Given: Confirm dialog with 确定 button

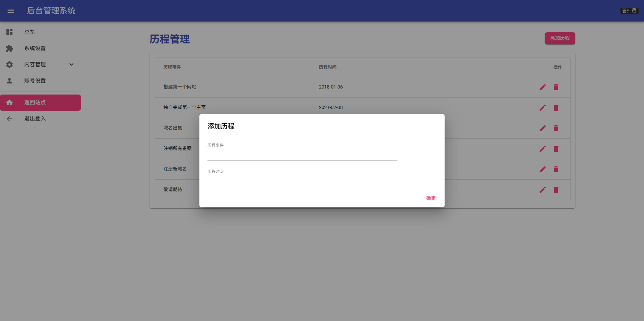Looking at the screenshot, I should click(x=430, y=198).
